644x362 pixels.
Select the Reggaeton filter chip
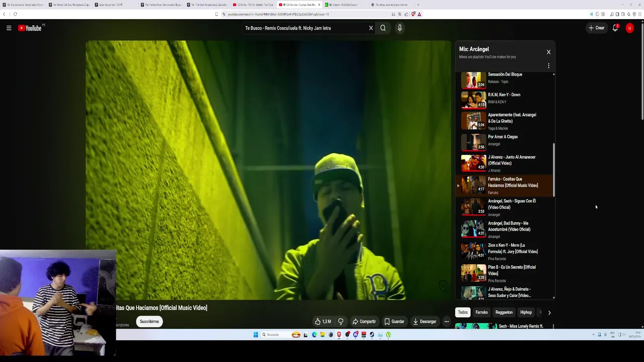coord(504,312)
